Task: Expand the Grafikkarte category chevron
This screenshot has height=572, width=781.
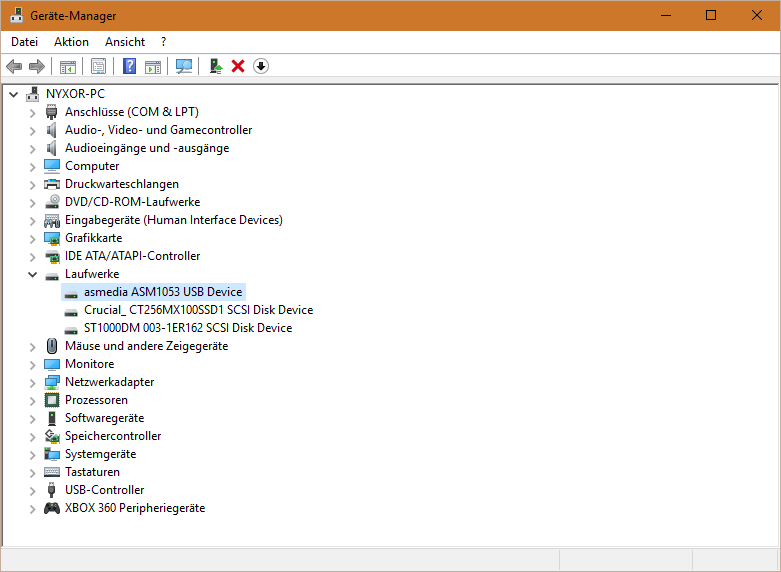Action: click(32, 239)
